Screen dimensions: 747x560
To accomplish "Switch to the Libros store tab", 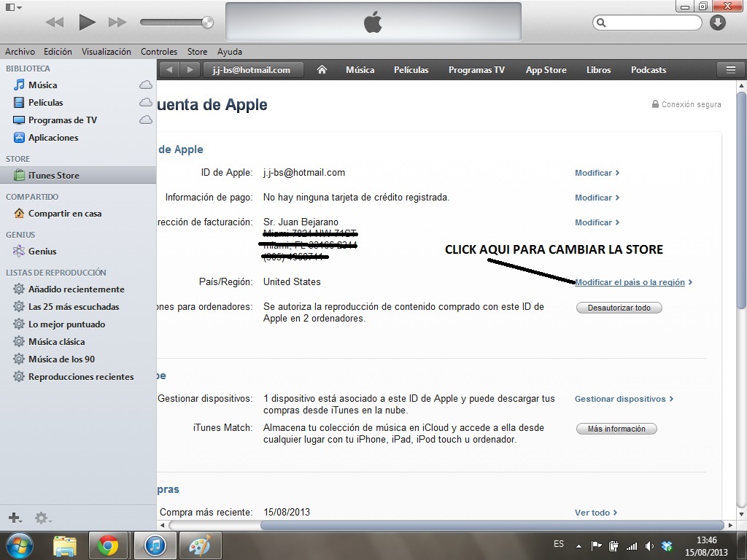I will click(598, 70).
